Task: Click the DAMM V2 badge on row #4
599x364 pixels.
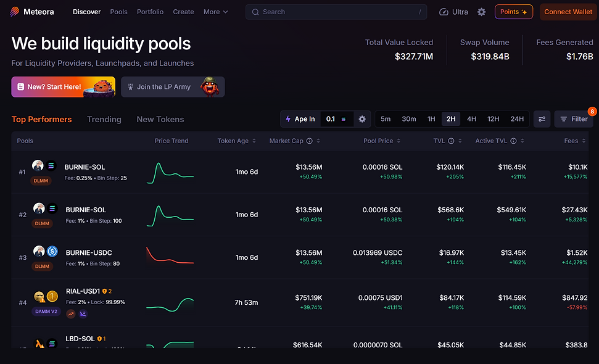Action: click(46, 312)
